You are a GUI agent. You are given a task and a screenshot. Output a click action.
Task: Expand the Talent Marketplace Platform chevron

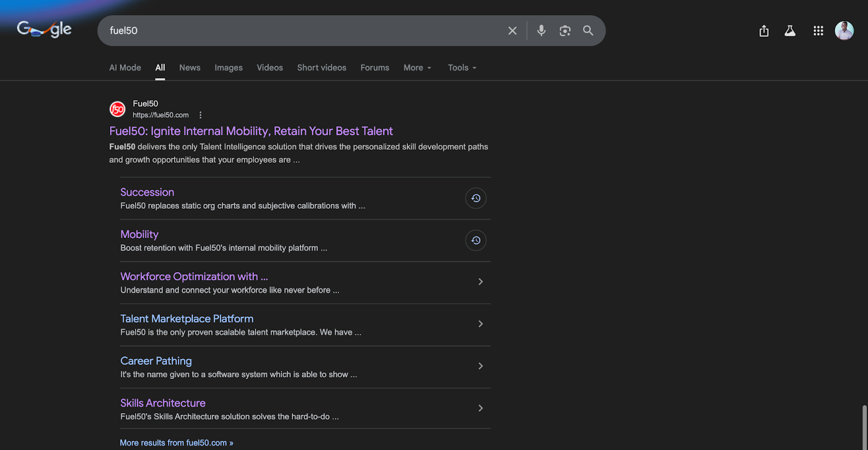(x=481, y=324)
